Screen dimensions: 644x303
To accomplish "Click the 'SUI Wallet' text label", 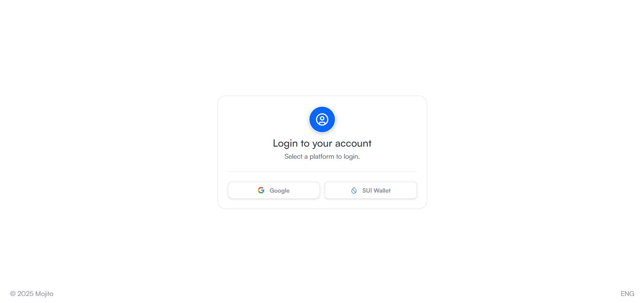I will point(376,190).
